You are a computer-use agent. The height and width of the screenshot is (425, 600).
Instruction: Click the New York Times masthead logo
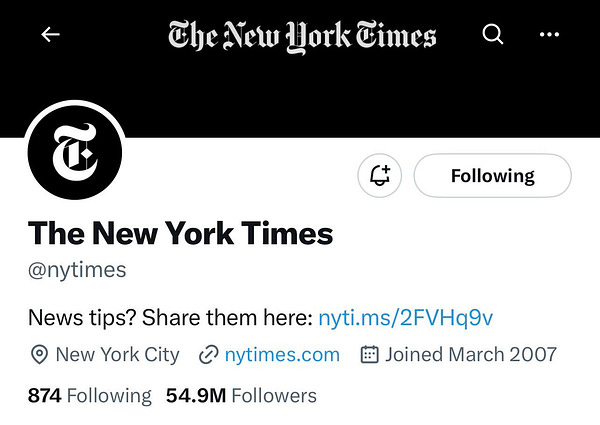click(302, 36)
